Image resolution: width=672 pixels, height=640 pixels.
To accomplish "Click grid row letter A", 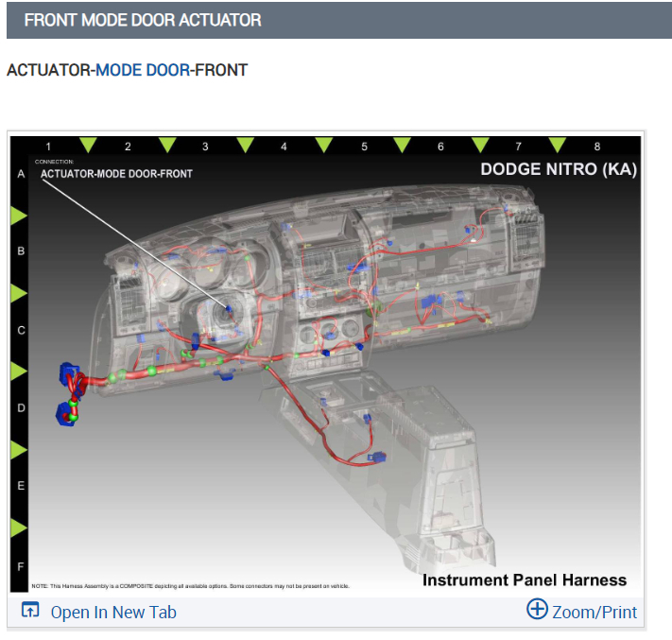I will point(21,174).
